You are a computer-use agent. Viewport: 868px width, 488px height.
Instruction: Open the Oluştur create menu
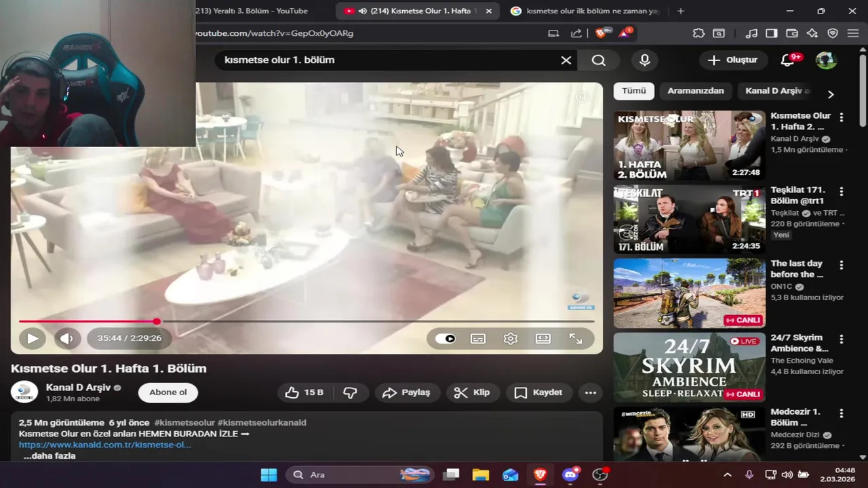click(x=732, y=60)
